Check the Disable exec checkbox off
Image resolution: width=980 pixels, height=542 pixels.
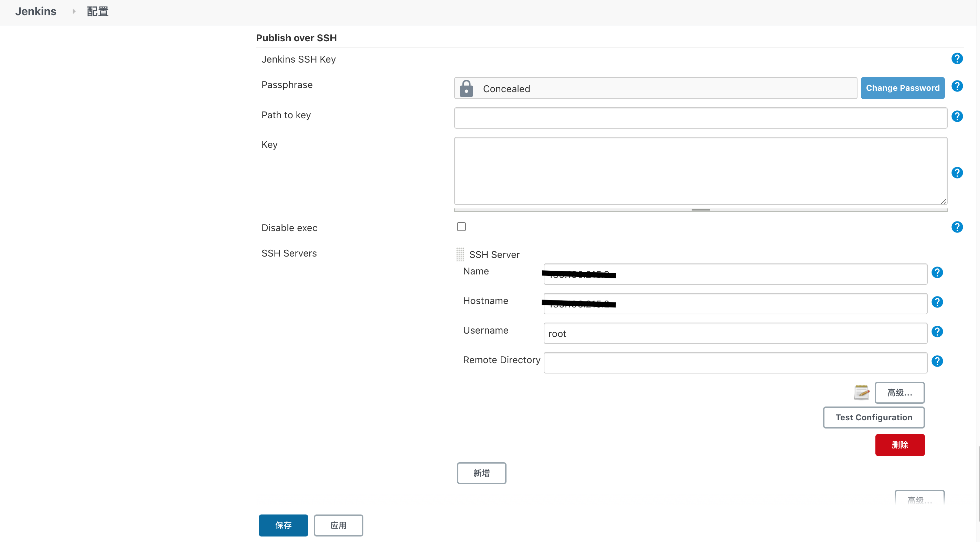461,226
